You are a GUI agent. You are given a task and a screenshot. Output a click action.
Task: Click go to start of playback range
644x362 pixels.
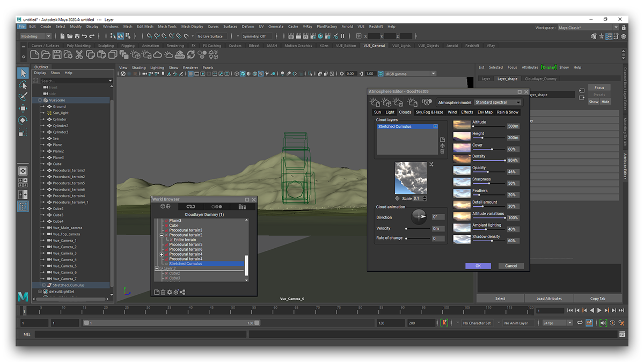tap(571, 310)
